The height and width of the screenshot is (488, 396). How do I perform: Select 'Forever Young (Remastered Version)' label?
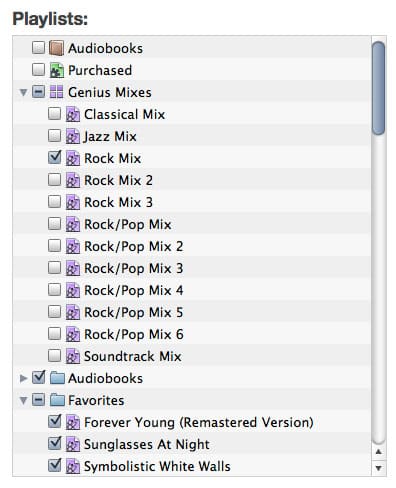[199, 422]
